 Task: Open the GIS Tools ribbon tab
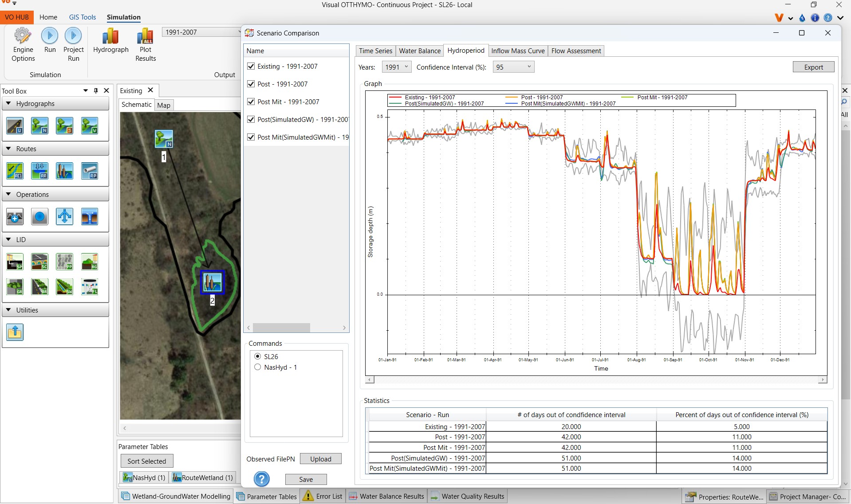83,17
